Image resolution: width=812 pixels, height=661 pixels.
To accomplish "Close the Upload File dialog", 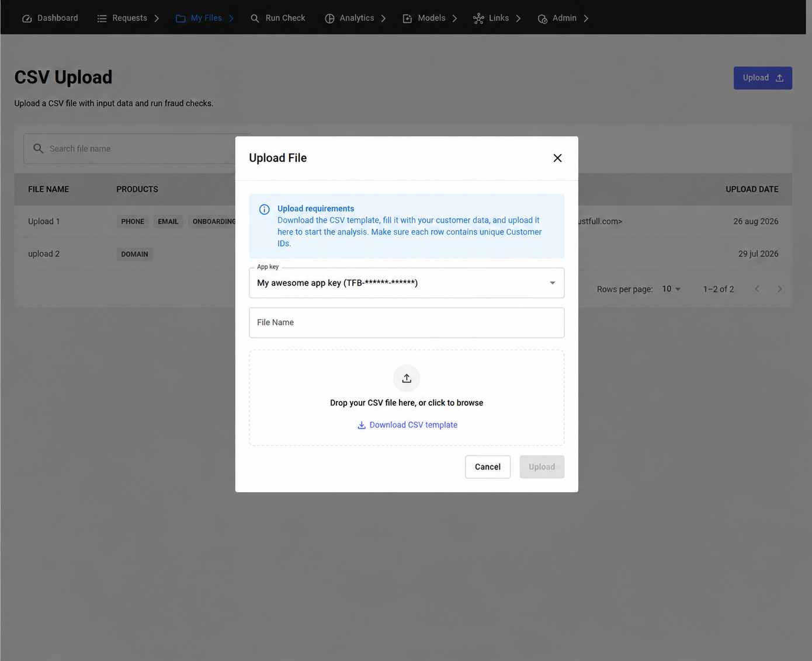I will pyautogui.click(x=557, y=158).
